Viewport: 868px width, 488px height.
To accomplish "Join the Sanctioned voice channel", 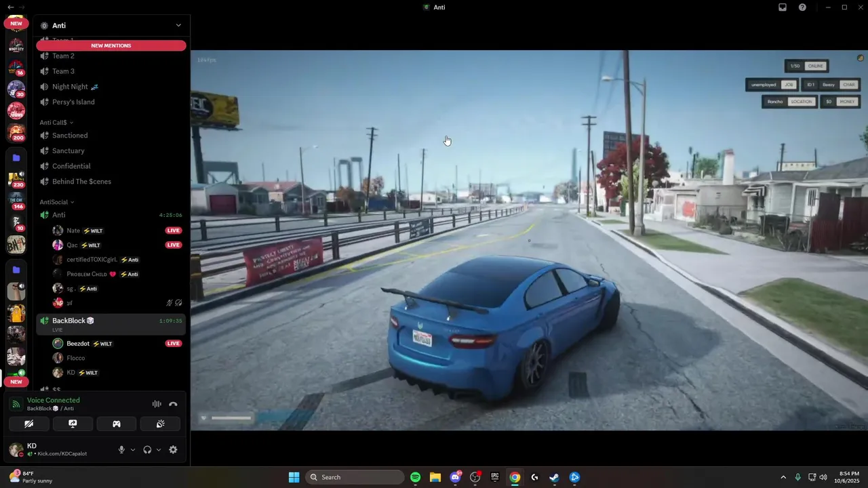I will coord(111,136).
